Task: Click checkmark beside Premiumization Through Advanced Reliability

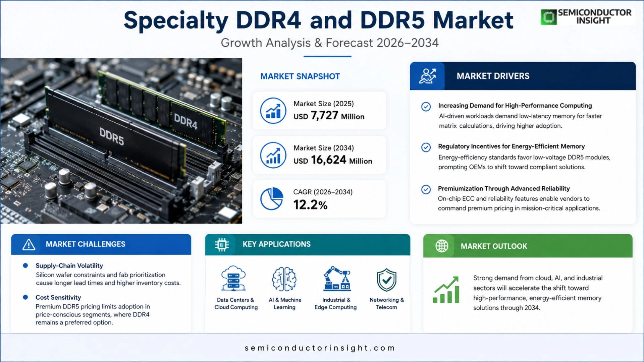Action: tap(426, 189)
